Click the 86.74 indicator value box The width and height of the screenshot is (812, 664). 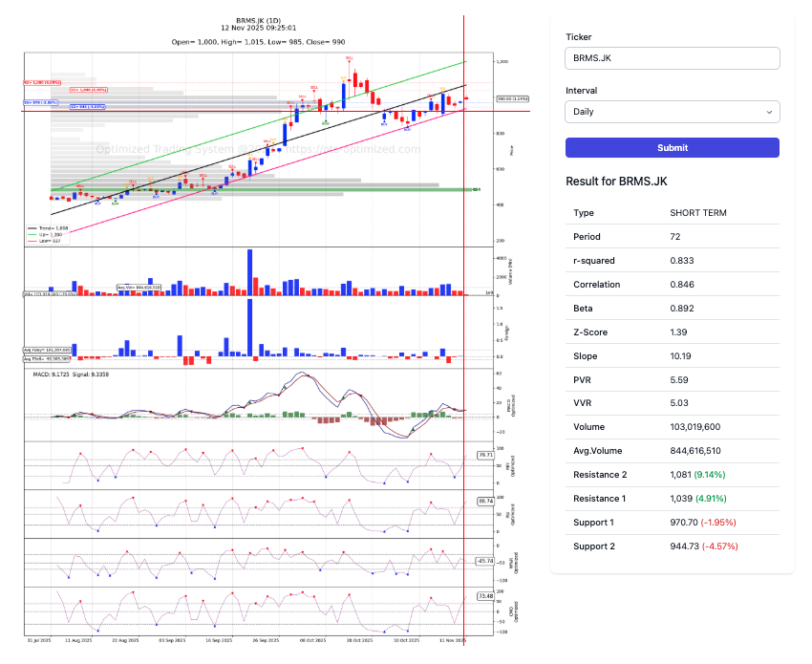click(484, 501)
